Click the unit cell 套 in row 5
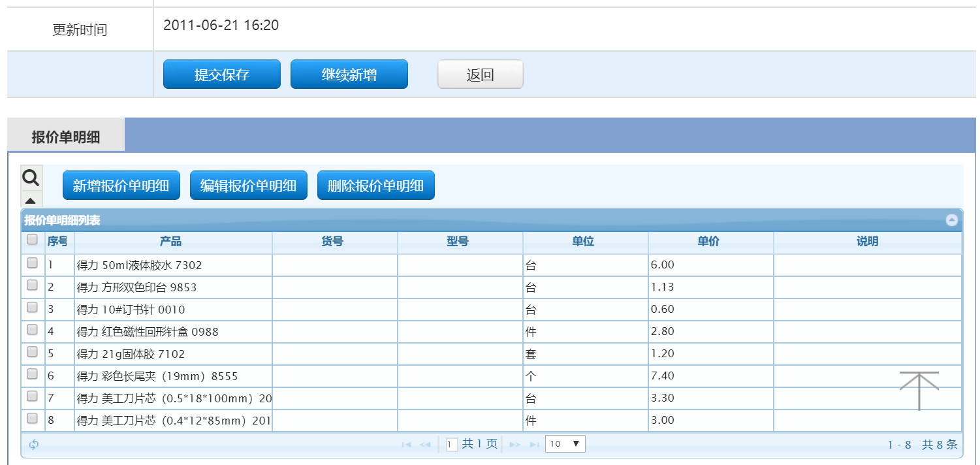The image size is (980, 465). click(586, 354)
